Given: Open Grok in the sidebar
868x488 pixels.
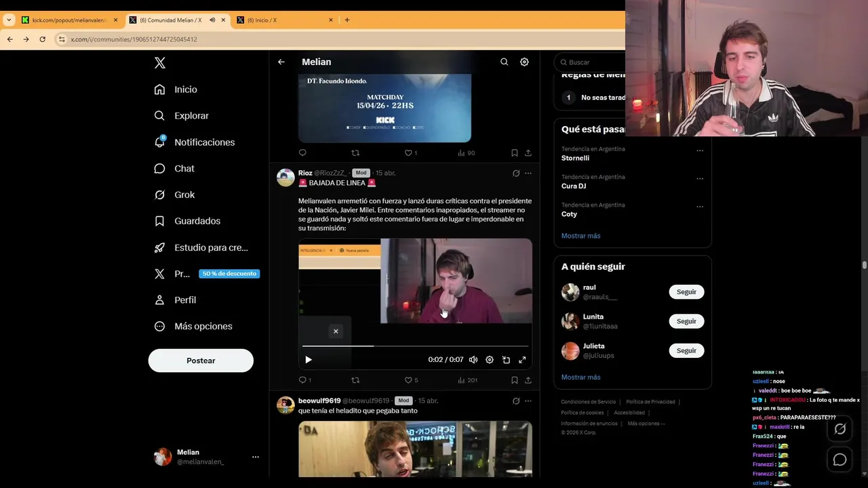Looking at the screenshot, I should [x=174, y=195].
